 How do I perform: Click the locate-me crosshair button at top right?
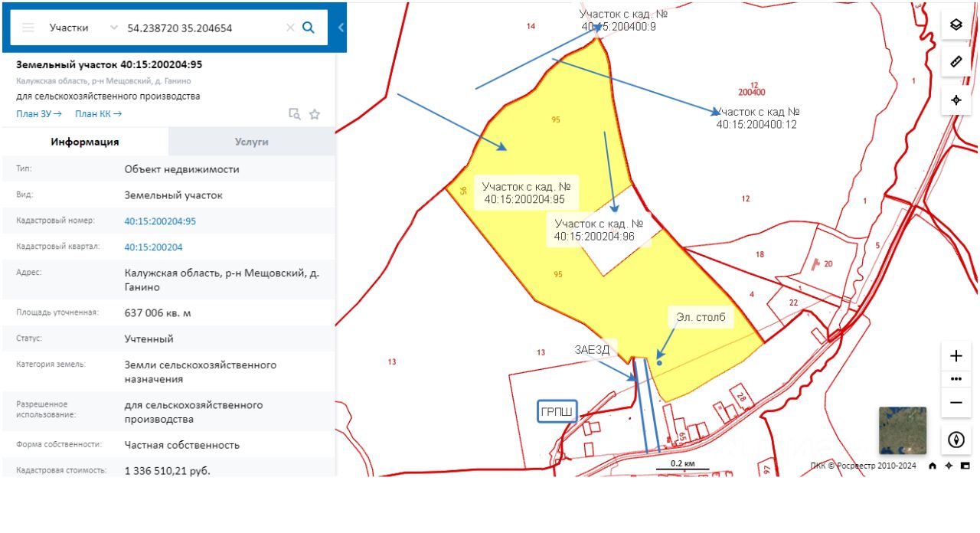[956, 100]
